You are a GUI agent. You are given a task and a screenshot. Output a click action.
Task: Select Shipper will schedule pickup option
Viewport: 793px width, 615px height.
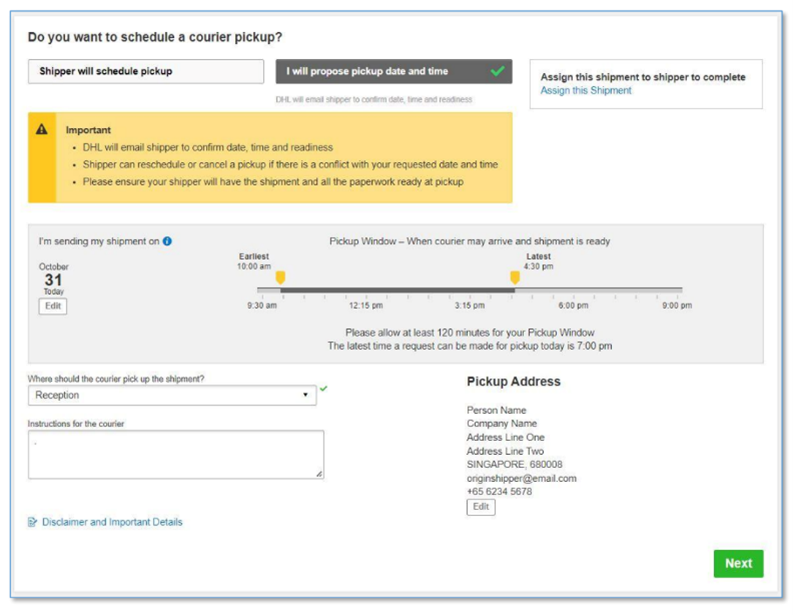(146, 71)
